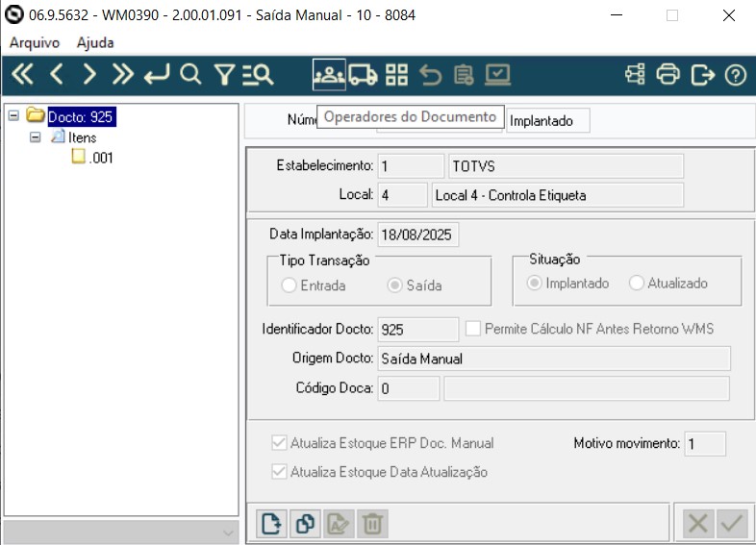
Task: Close the Saída Manual window
Action: tap(729, 15)
